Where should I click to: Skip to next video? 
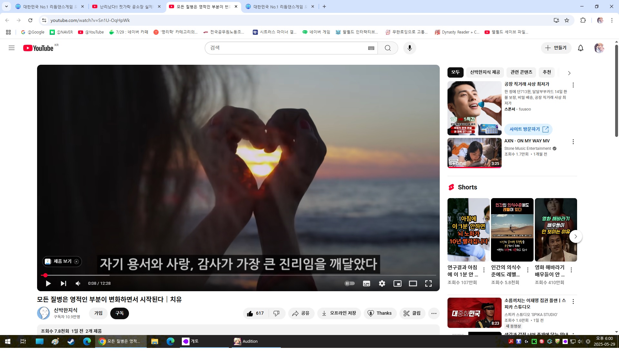click(64, 283)
